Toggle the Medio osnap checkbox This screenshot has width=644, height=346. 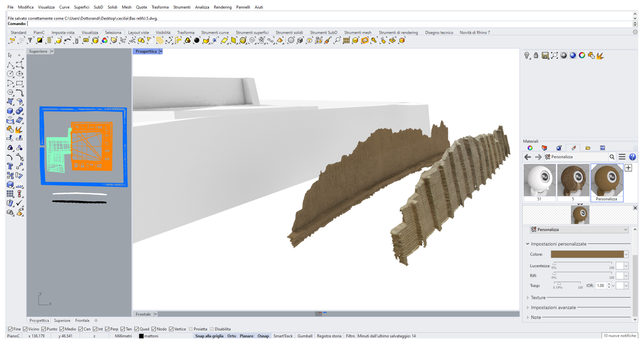tap(62, 329)
